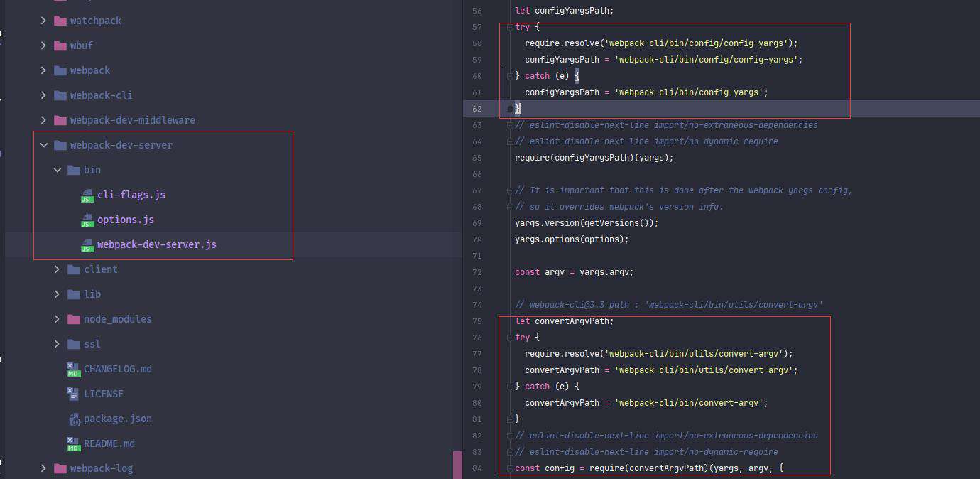This screenshot has width=980, height=479.
Task: Open the CHANGELOG.md file
Action: pos(118,369)
